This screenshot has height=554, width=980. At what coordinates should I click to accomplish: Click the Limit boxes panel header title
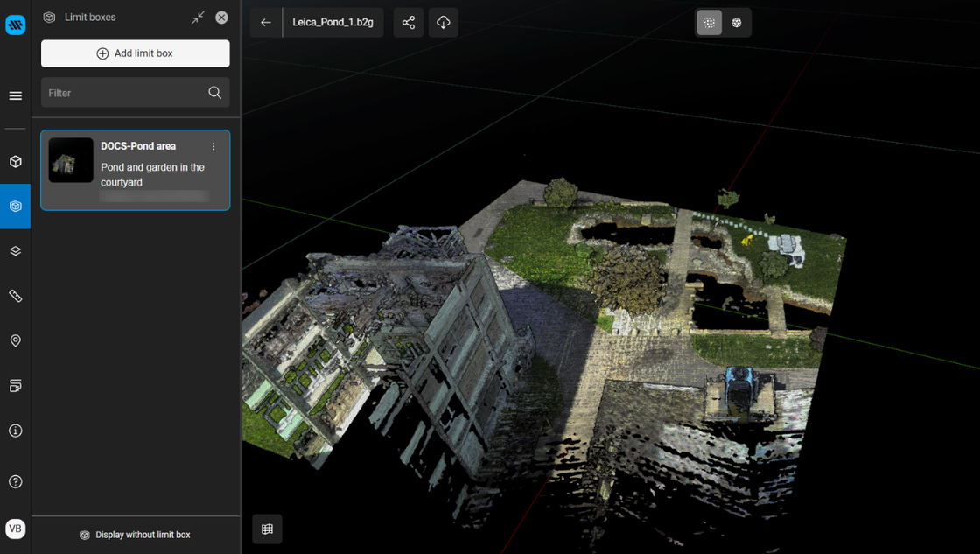[x=90, y=18]
